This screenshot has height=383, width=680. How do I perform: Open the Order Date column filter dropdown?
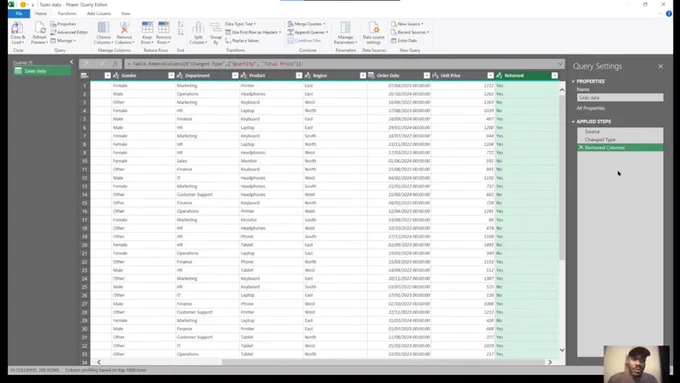427,75
